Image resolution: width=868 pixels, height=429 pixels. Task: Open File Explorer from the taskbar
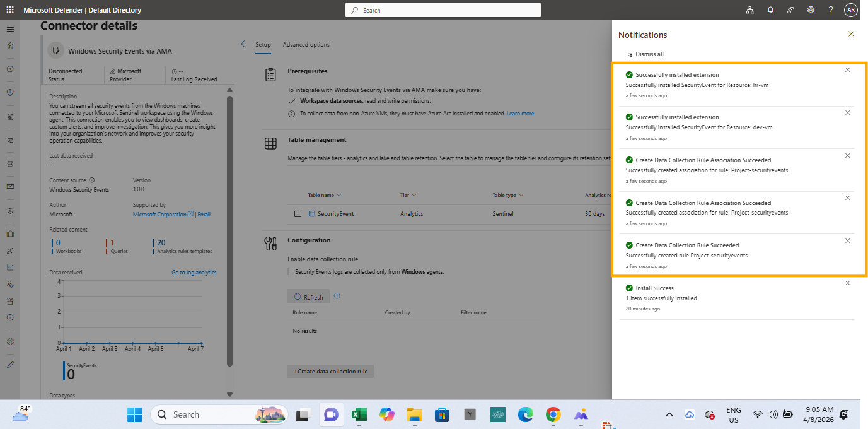414,414
